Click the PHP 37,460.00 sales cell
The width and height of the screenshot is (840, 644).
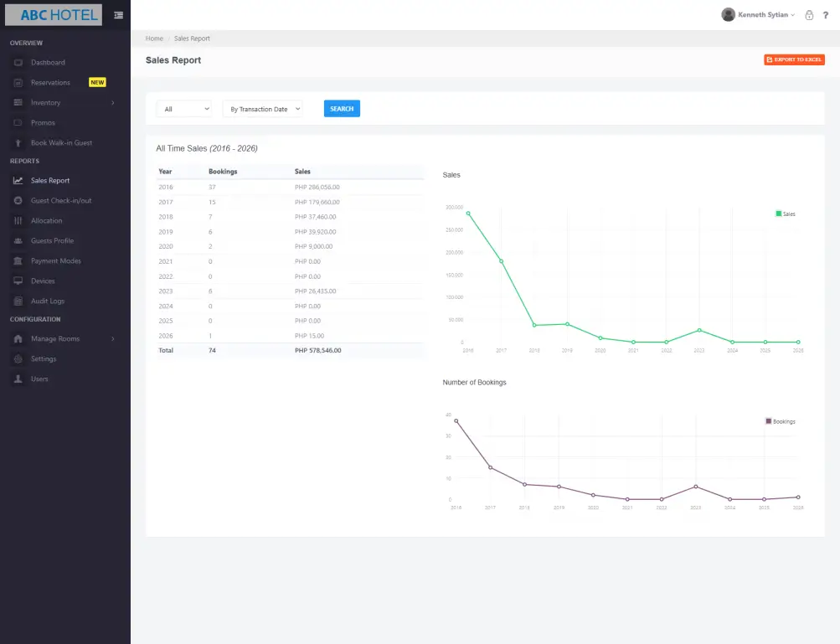[316, 217]
